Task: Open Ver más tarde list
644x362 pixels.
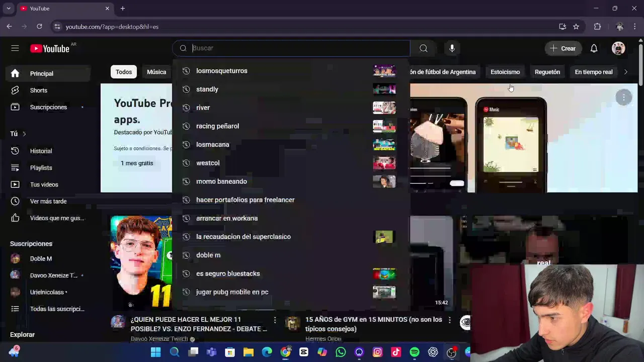Action: [x=49, y=201]
